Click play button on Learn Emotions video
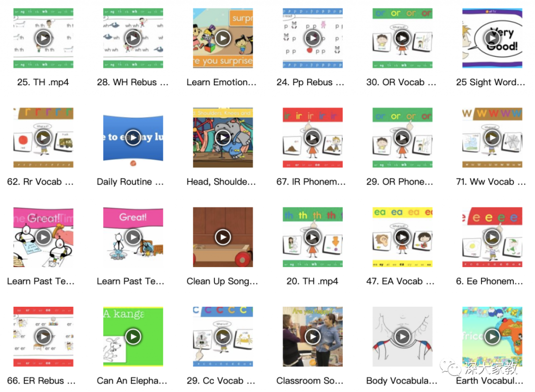This screenshot has height=392, width=535. pyautogui.click(x=223, y=38)
